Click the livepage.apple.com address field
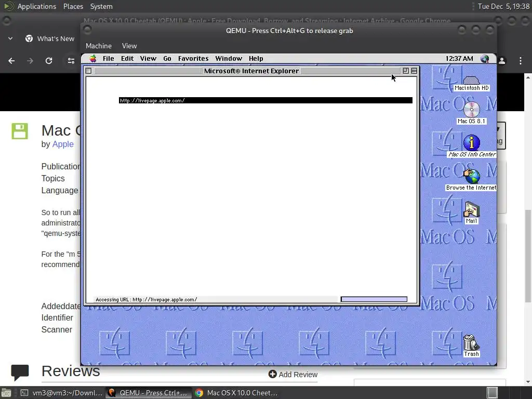The width and height of the screenshot is (532, 399). click(x=265, y=100)
